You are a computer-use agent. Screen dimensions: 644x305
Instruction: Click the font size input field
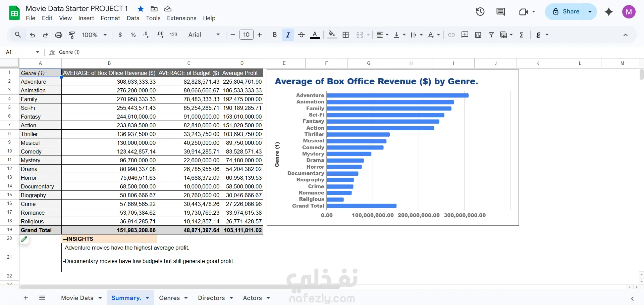coord(247,35)
